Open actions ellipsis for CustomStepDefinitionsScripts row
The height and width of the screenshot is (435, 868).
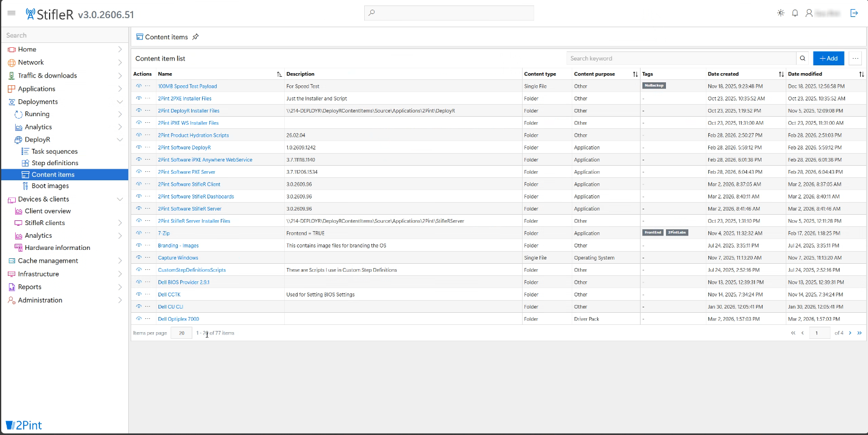pos(148,270)
